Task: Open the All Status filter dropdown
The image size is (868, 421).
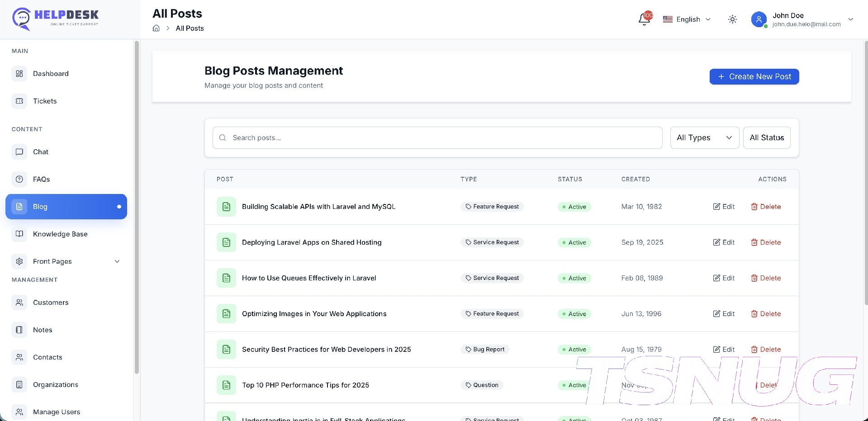Action: [767, 138]
